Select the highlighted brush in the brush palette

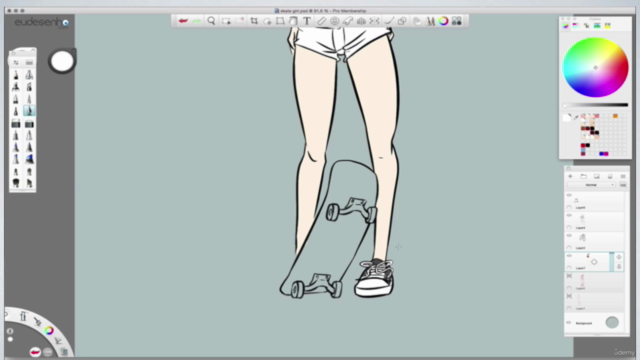pos(29,111)
